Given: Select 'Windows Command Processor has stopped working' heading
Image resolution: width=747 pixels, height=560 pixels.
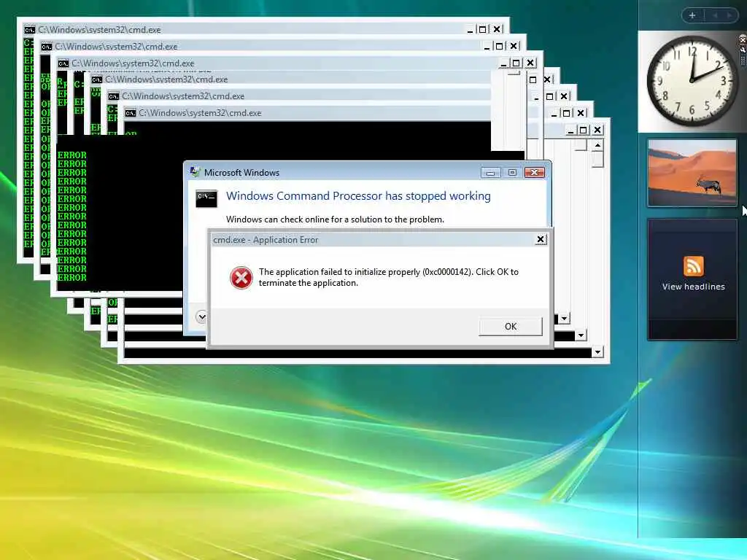Looking at the screenshot, I should [x=358, y=195].
